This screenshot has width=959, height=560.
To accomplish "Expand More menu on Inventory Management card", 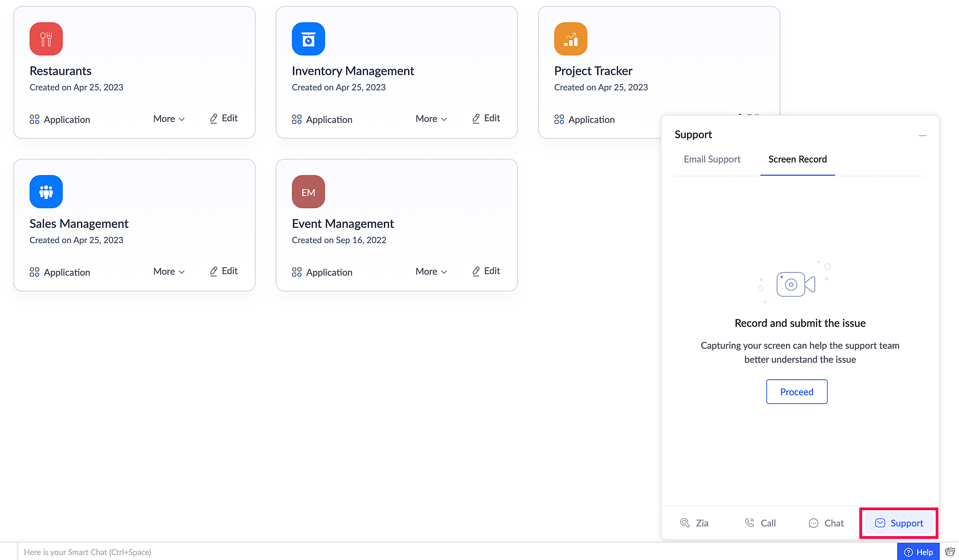I will tap(431, 119).
